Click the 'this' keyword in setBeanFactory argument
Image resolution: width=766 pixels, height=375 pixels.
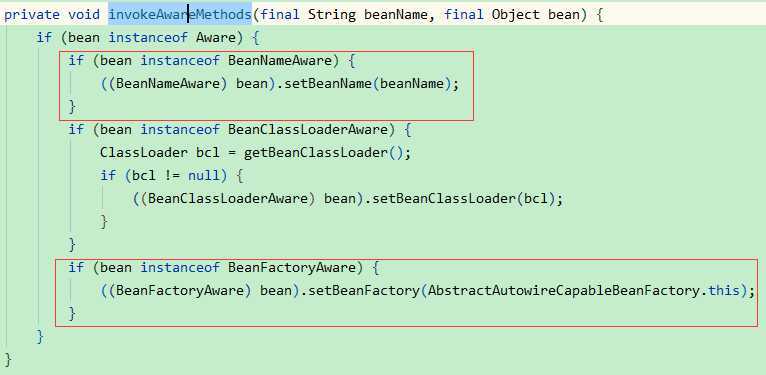724,291
